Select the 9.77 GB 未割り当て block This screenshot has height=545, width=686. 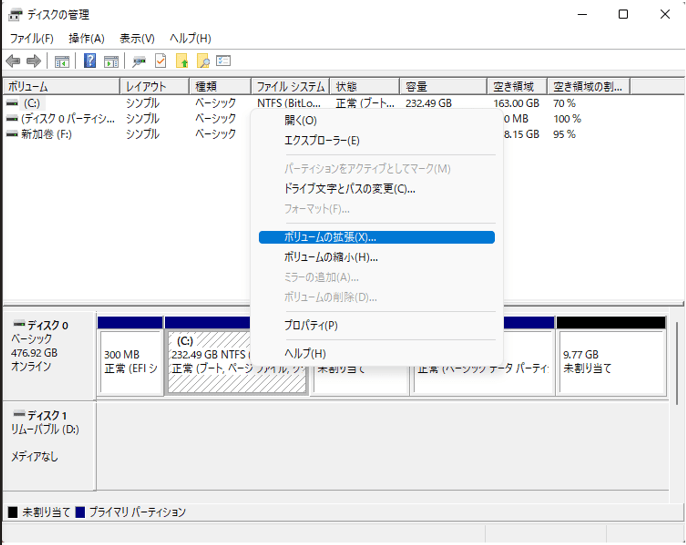611,356
